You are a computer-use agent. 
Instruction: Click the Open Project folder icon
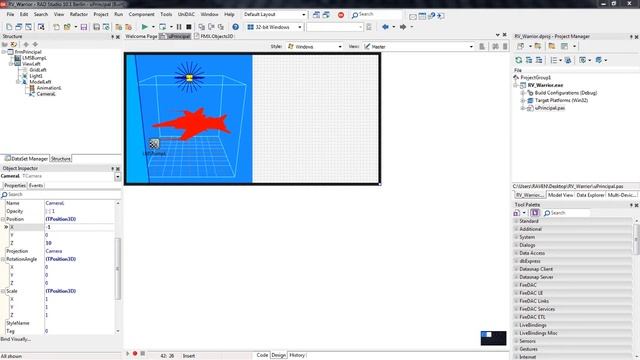pyautogui.click(x=67, y=27)
